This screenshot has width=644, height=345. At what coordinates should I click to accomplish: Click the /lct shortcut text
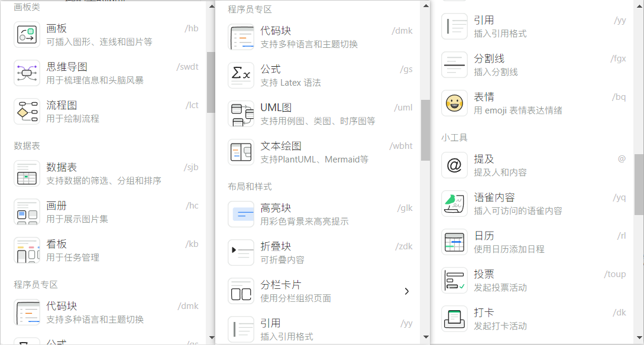(x=192, y=105)
